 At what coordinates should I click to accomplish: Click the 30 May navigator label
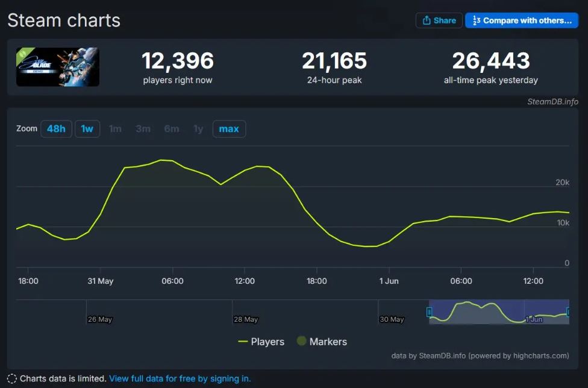point(392,319)
